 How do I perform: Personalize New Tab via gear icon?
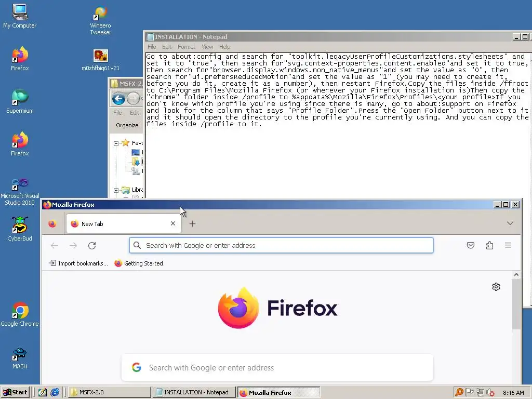[496, 287]
